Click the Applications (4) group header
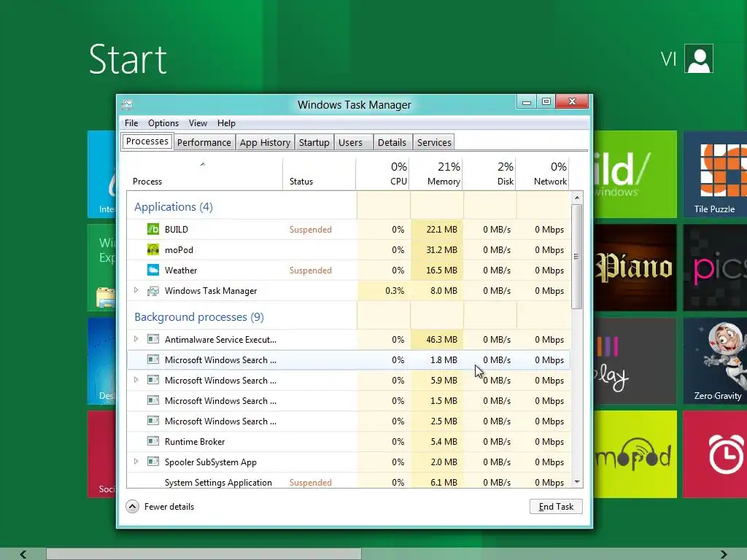The height and width of the screenshot is (560, 747). pos(174,207)
